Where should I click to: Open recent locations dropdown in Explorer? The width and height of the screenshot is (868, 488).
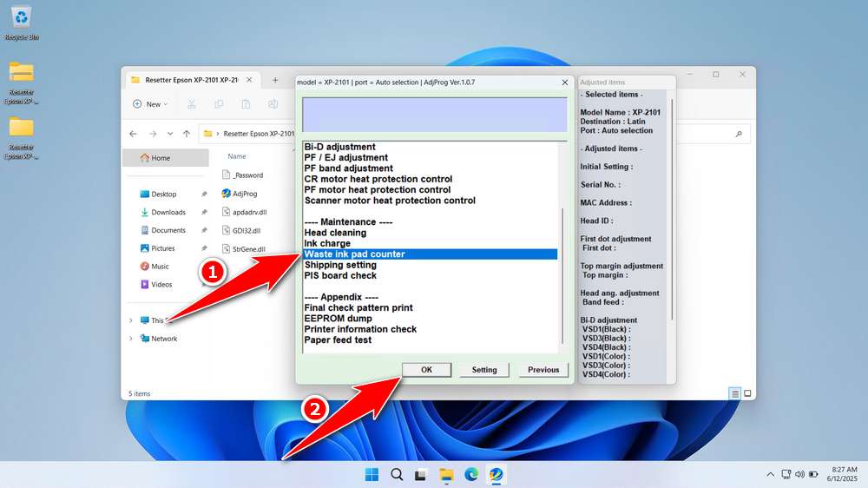pyautogui.click(x=170, y=134)
